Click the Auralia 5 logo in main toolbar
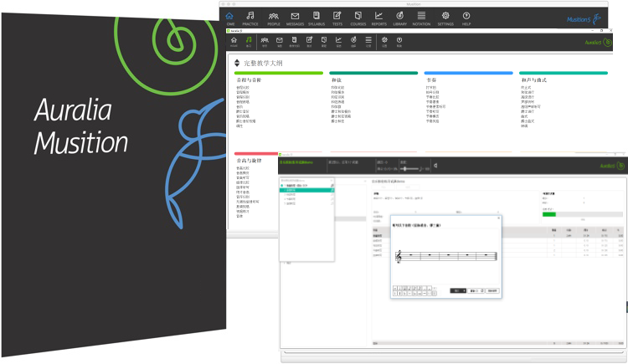 (599, 42)
